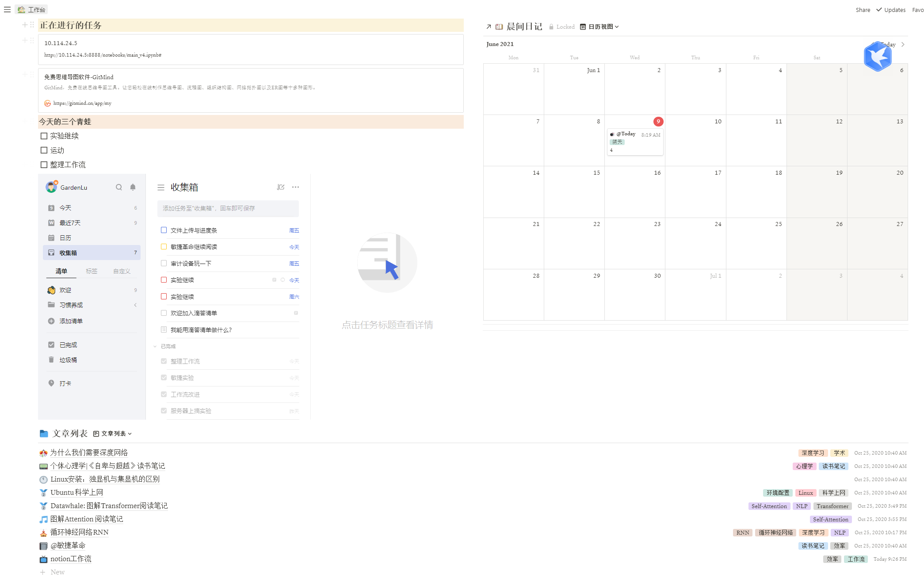This screenshot has height=578, width=924.
Task: Click the task input field in 收集箱
Action: 228,208
